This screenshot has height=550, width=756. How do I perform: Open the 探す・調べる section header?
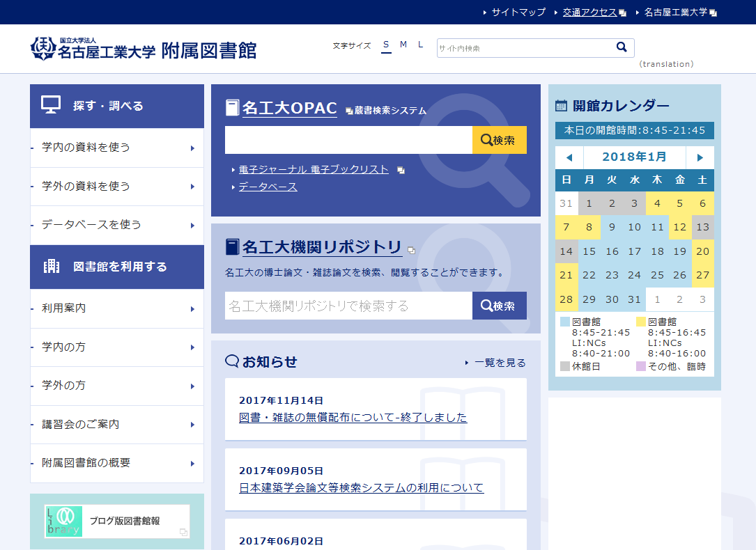click(x=117, y=106)
